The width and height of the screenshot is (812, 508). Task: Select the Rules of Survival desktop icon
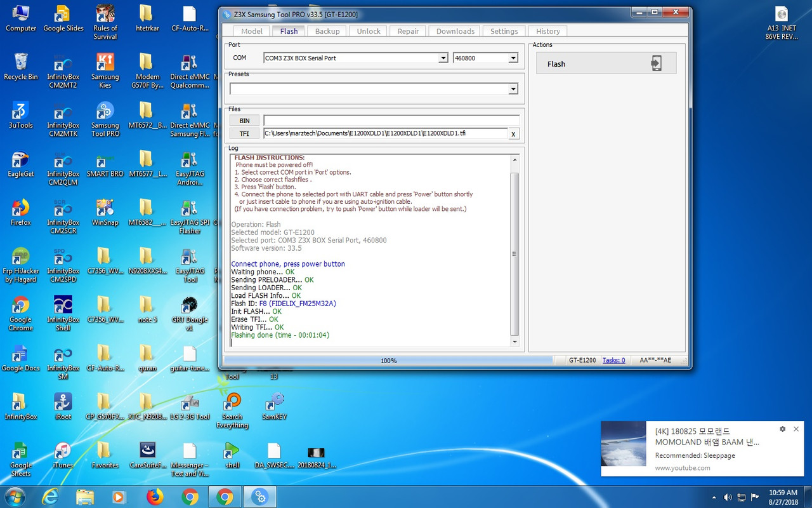(x=105, y=22)
